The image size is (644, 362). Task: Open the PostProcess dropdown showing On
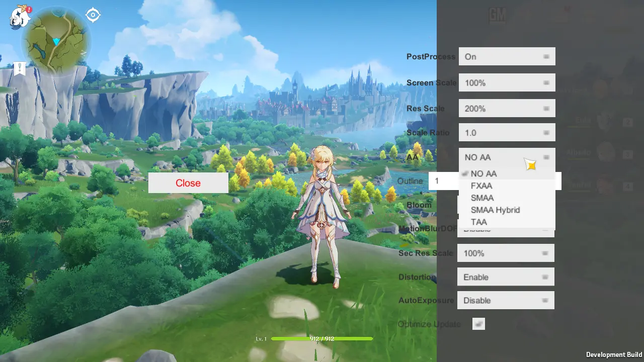click(507, 56)
